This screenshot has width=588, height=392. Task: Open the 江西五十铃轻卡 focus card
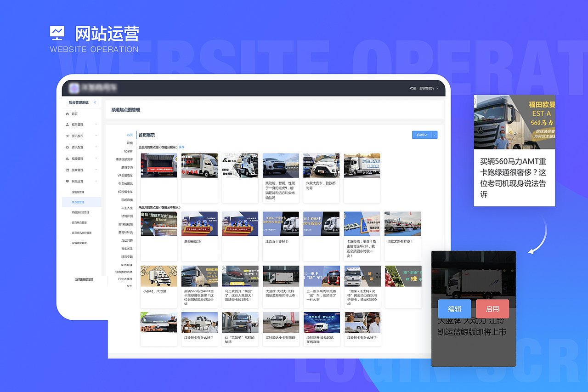(281, 236)
